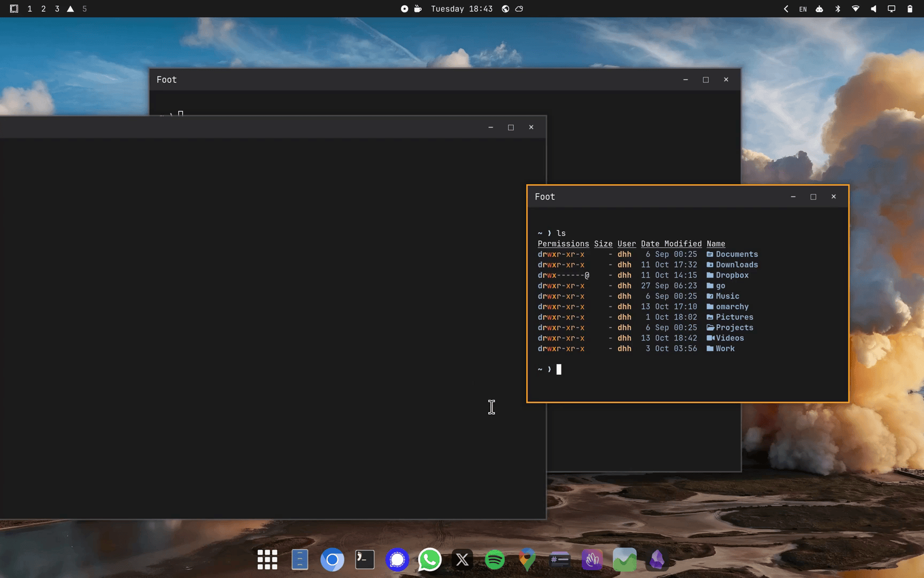Open Google Maps from the dock

tap(527, 560)
